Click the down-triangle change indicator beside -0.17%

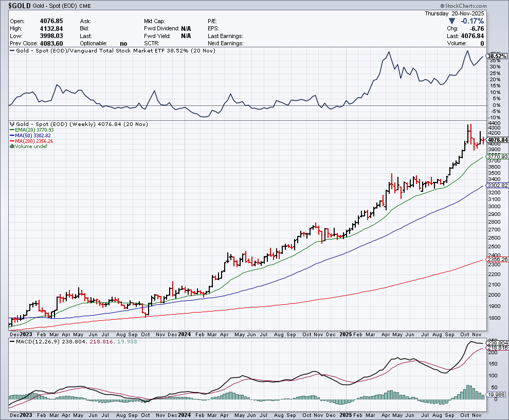click(452, 22)
